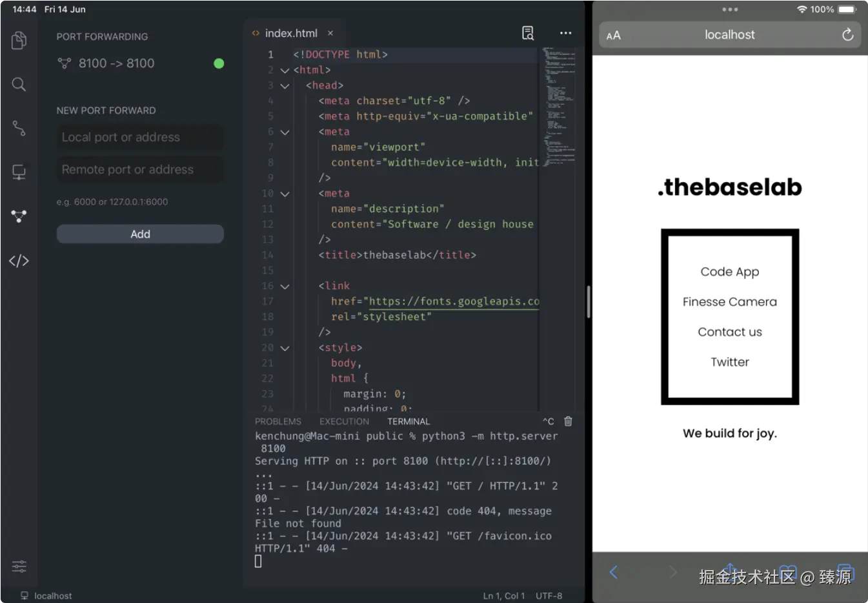Viewport: 868px width, 603px height.
Task: Tap the localhost Safari address bar
Action: [x=730, y=35]
